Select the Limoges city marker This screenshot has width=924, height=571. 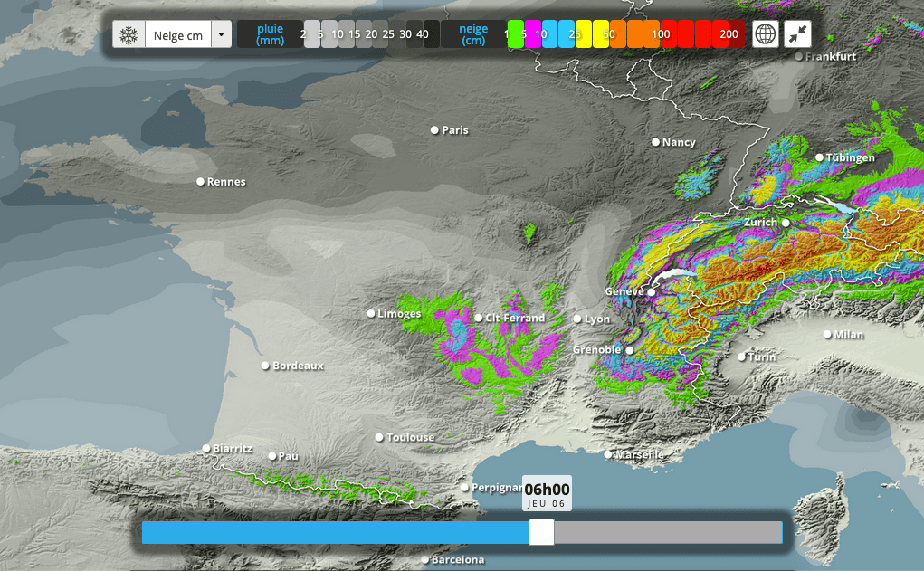tap(370, 313)
